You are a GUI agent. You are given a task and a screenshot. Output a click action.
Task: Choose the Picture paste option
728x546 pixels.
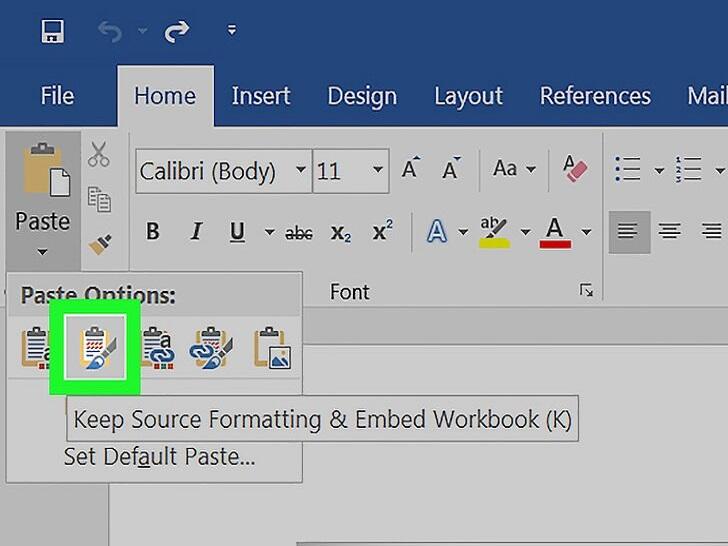pyautogui.click(x=273, y=348)
